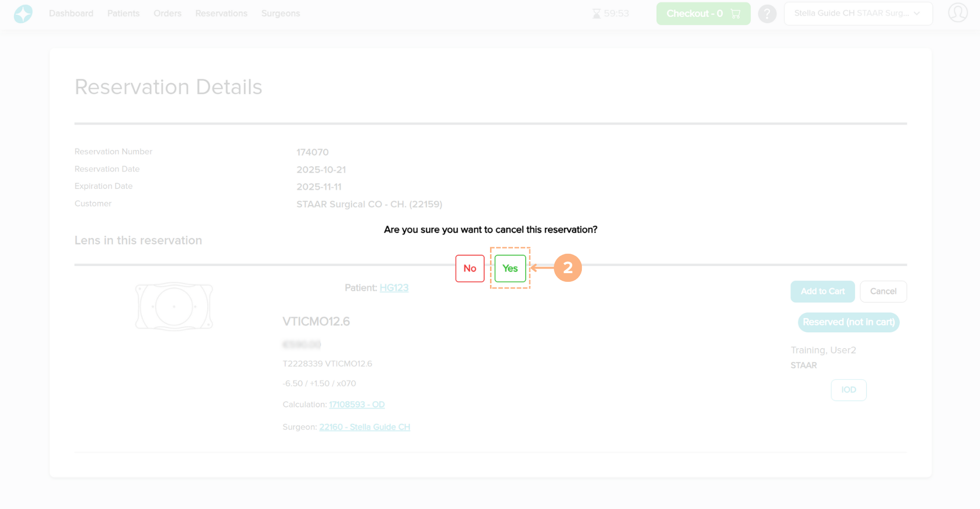Open the help question mark icon
This screenshot has height=509, width=980.
[767, 14]
